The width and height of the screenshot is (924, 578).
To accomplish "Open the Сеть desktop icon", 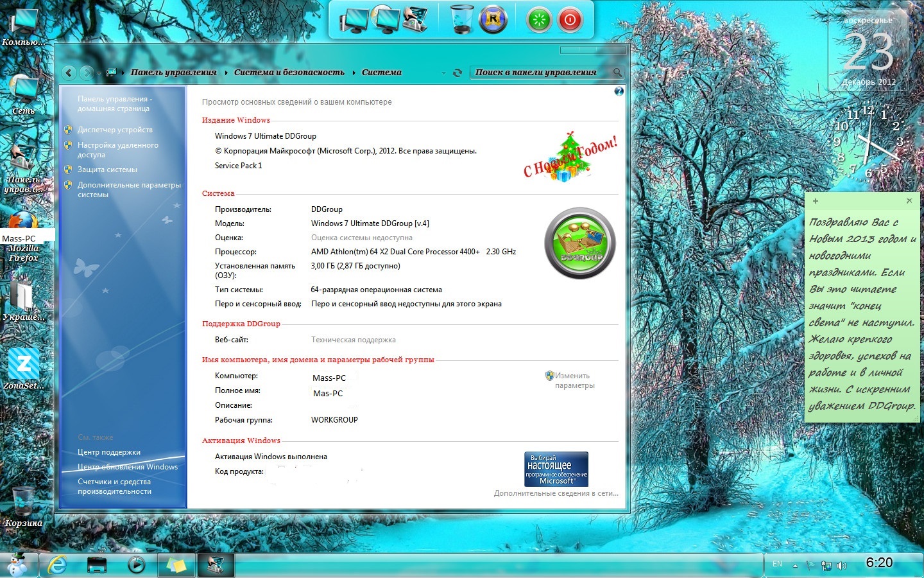I will [24, 94].
